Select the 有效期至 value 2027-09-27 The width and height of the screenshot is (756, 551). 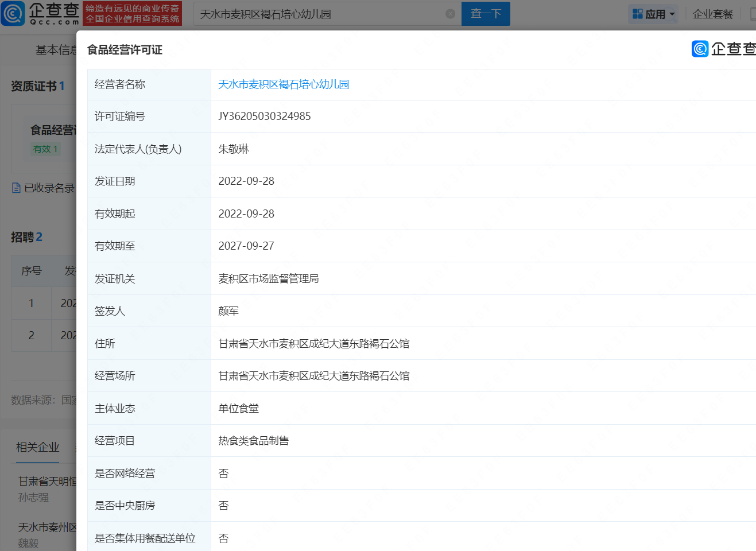(246, 246)
